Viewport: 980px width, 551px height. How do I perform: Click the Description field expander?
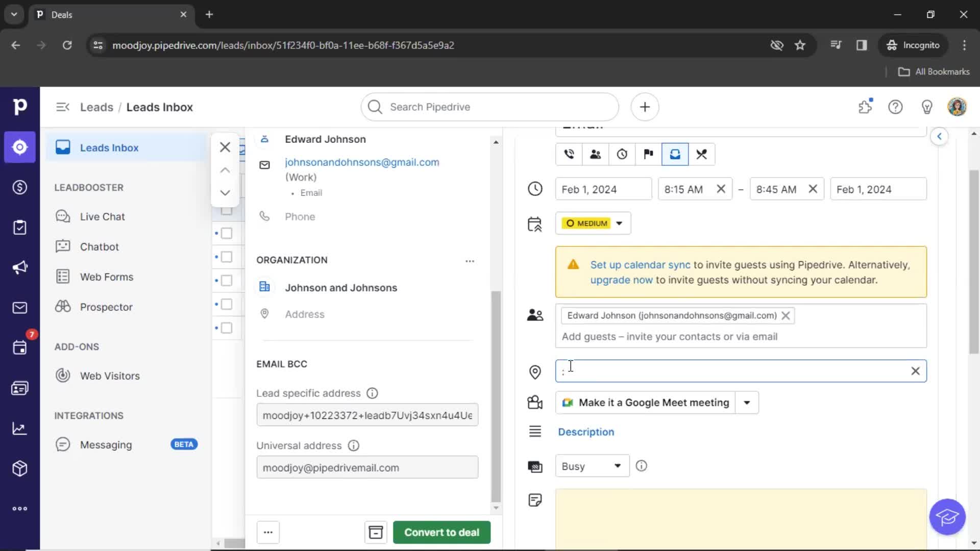click(x=585, y=431)
